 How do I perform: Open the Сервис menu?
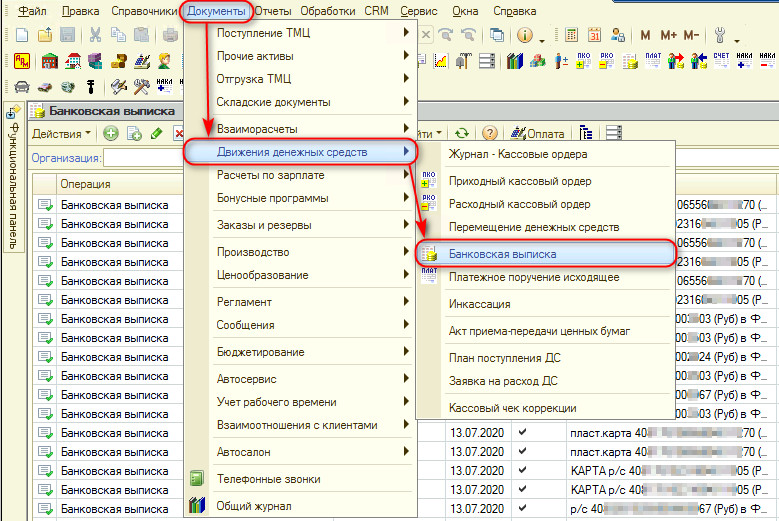click(419, 11)
